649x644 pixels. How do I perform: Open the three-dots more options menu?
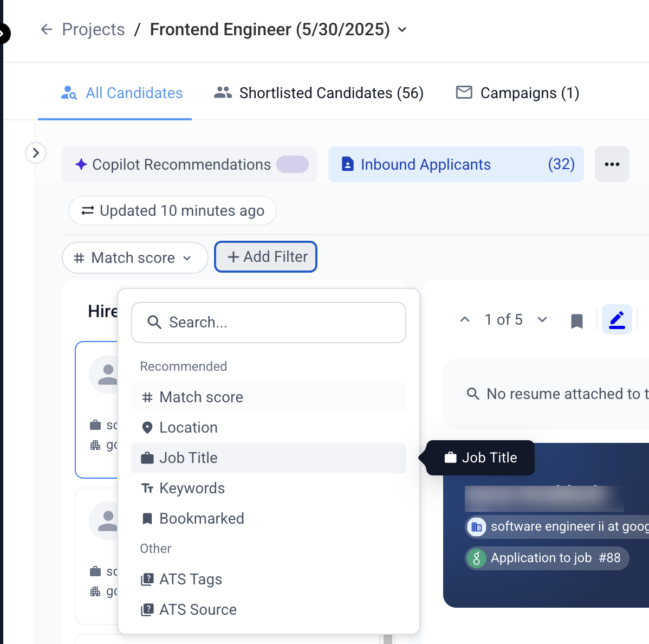[x=612, y=164]
